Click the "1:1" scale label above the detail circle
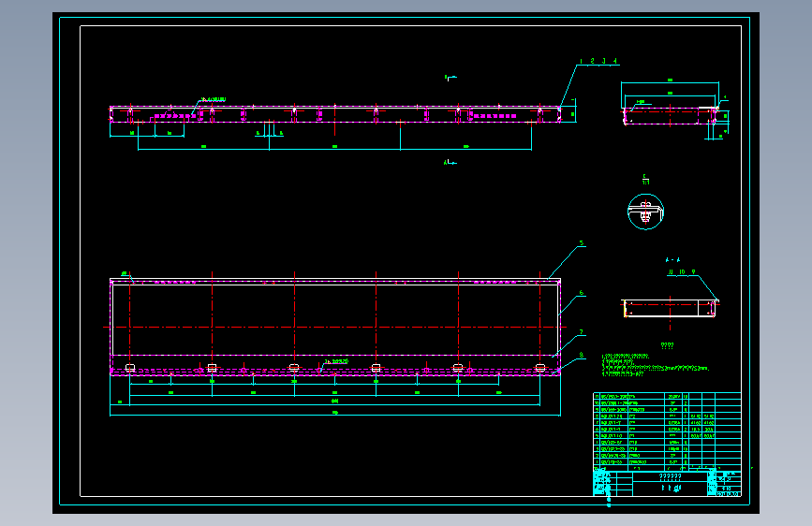Image resolution: width=812 pixels, height=526 pixels. pos(646,183)
